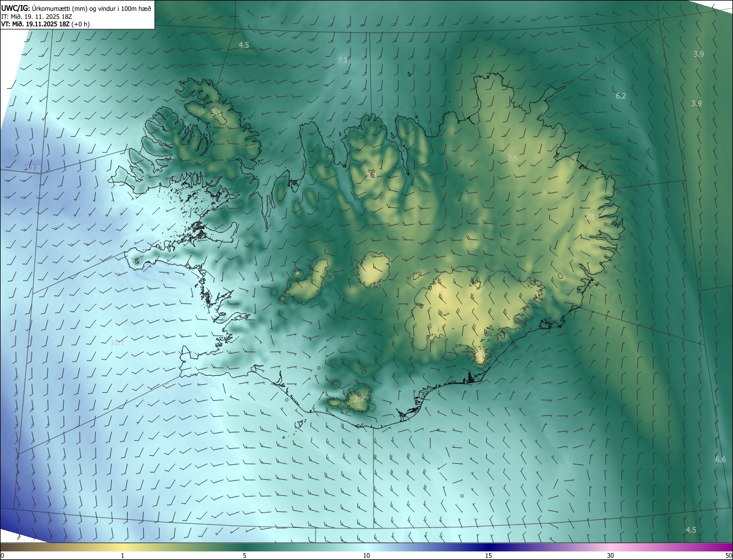Click the colorbar tick label 10
Viewport: 733px width, 560px height.
[x=366, y=555]
